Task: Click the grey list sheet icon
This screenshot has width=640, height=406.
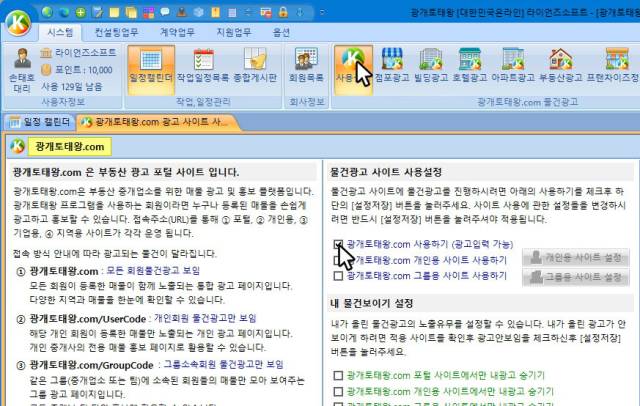Action: [232, 12]
